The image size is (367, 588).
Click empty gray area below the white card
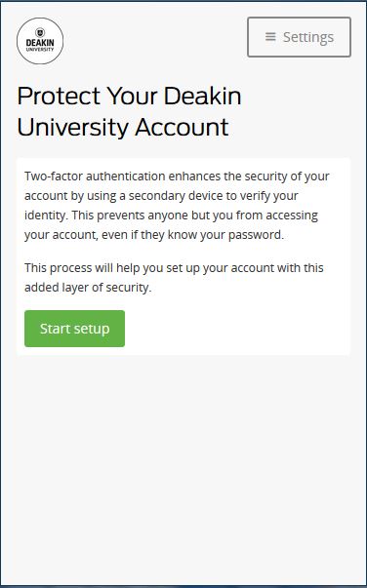pyautogui.click(x=183, y=469)
